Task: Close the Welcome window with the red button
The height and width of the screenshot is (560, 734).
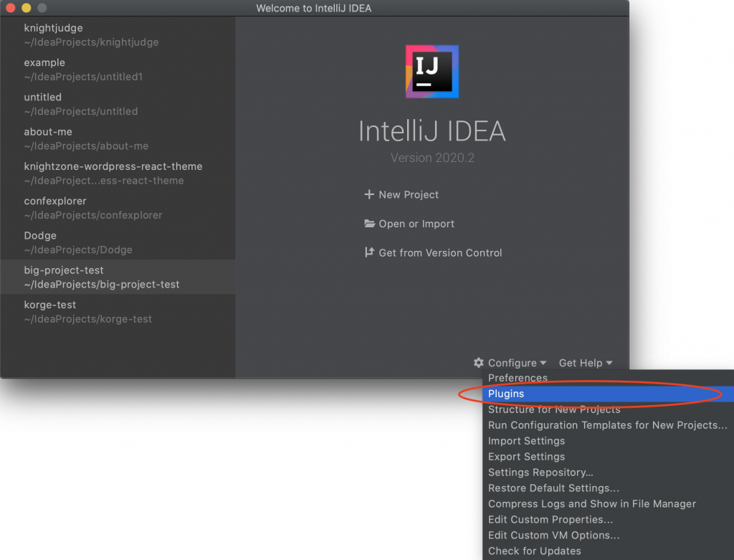Action: pyautogui.click(x=11, y=8)
